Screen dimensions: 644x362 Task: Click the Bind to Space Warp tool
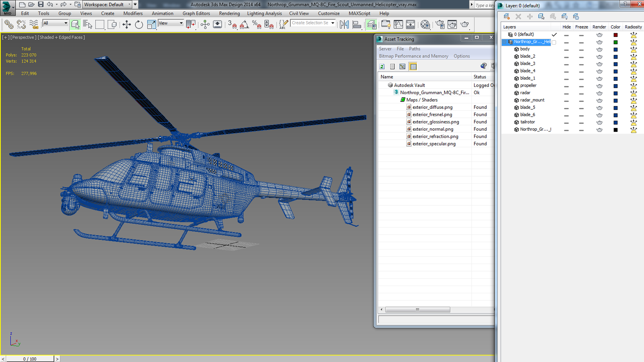(x=34, y=24)
